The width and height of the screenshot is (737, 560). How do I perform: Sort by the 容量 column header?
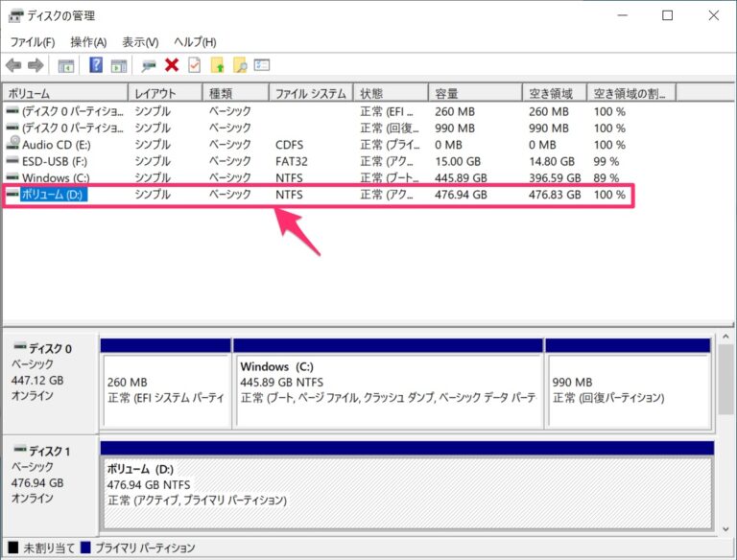click(476, 93)
